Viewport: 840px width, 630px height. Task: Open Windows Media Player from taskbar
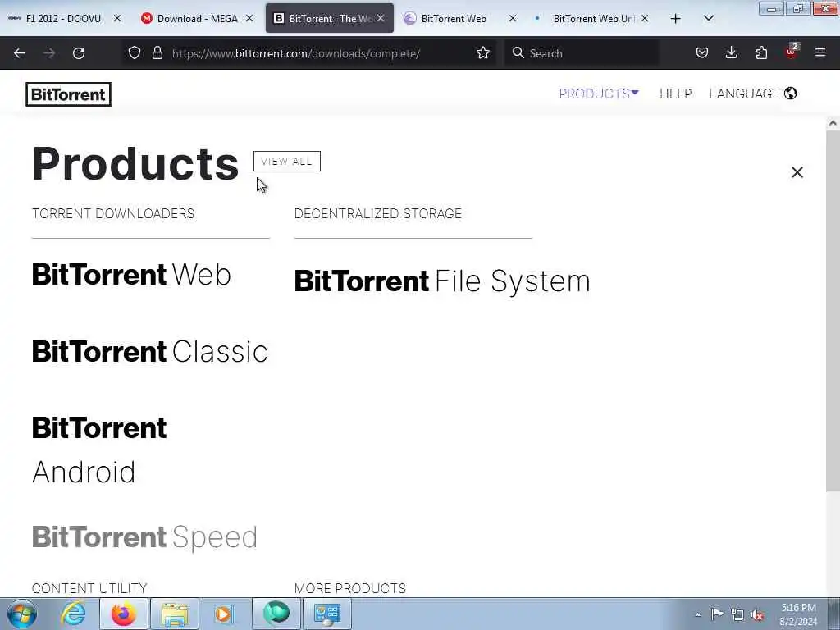(224, 614)
